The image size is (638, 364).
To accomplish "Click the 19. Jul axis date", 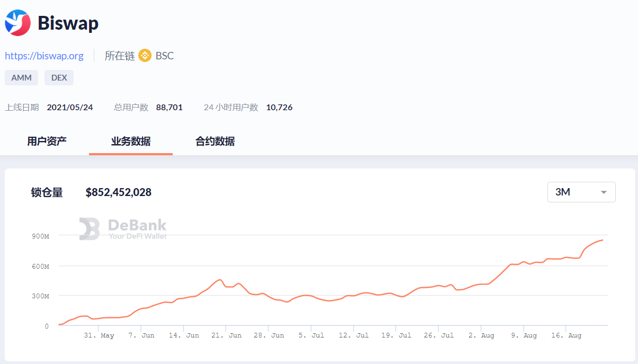I will (396, 335).
